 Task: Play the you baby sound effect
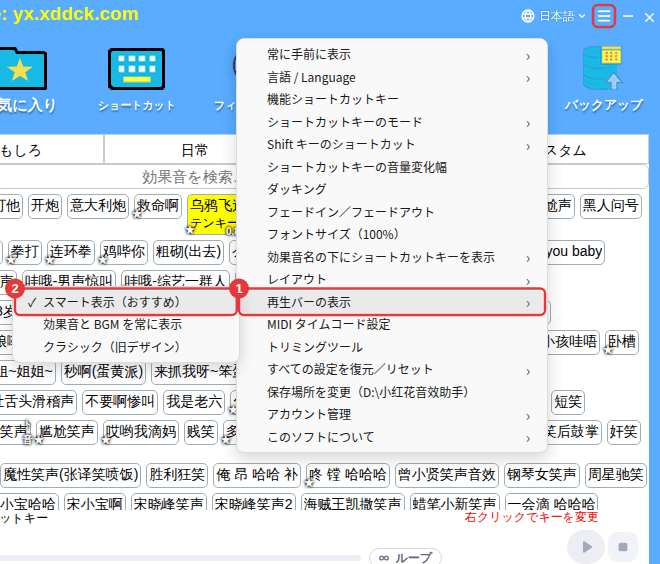tap(574, 252)
